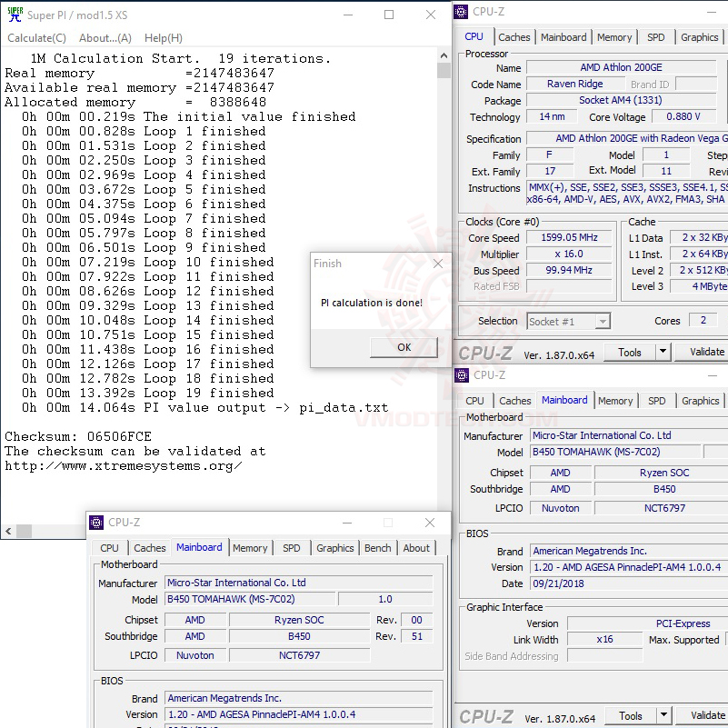Minimize the Super PI window
Screen dimensions: 728x728
(348, 15)
